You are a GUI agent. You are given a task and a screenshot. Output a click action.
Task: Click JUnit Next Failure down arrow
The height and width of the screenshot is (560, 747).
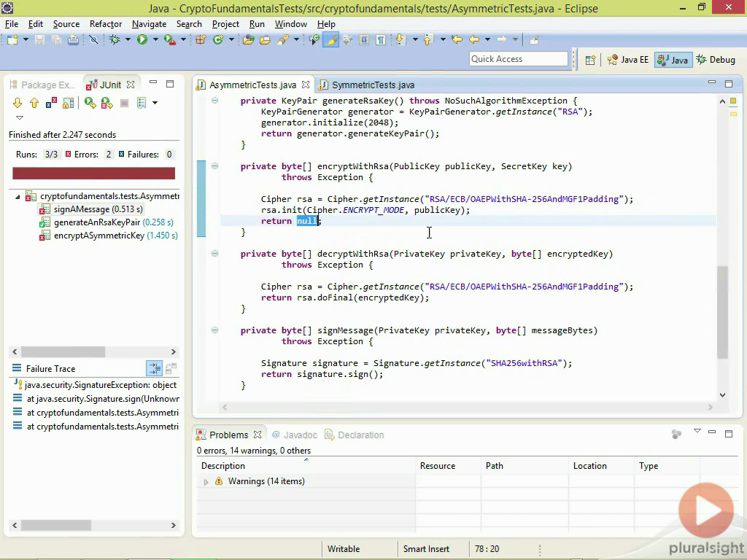tap(18, 103)
